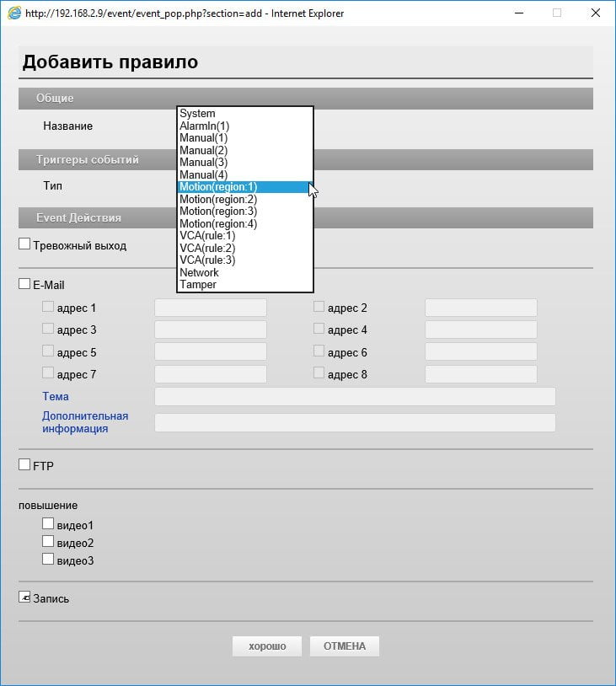Close the Internet Explorer popup window
This screenshot has width=616, height=686.
pos(596,13)
